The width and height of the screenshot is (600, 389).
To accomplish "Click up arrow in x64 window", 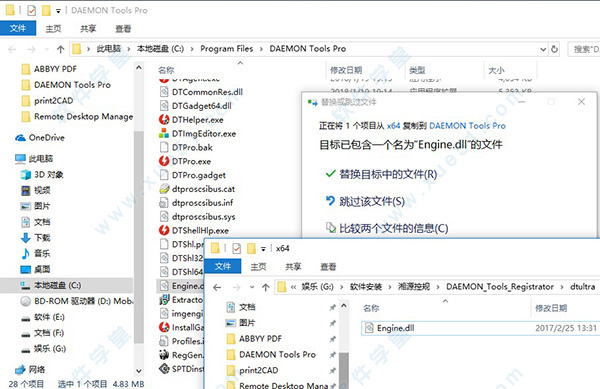I will click(x=266, y=287).
